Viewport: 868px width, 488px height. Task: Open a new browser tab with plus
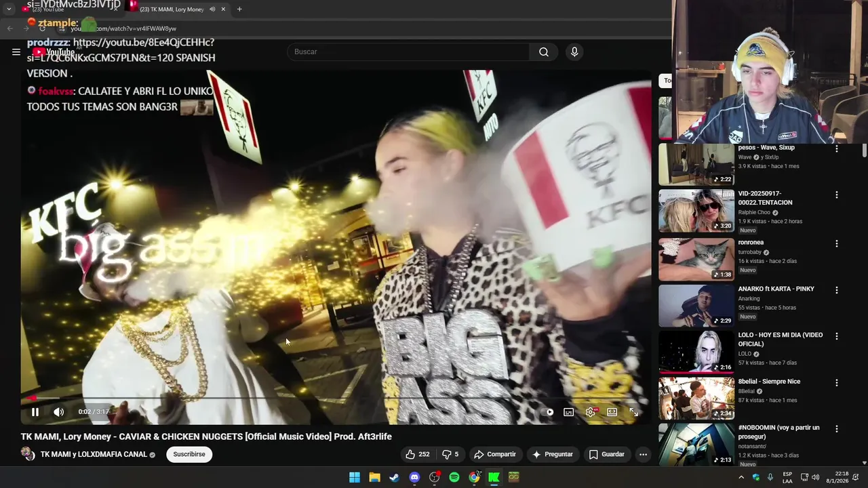[x=239, y=9]
